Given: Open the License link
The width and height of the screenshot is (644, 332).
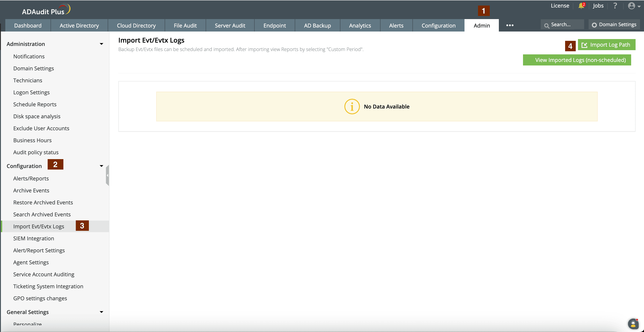Looking at the screenshot, I should [560, 6].
